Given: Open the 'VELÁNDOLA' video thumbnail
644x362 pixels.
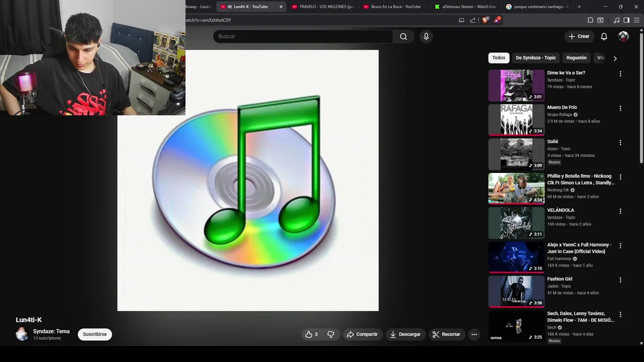Looking at the screenshot, I should tap(516, 223).
